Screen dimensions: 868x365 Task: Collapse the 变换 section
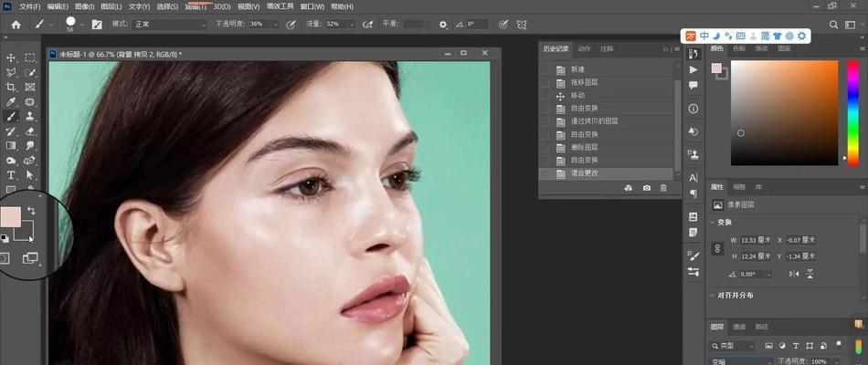coord(713,223)
